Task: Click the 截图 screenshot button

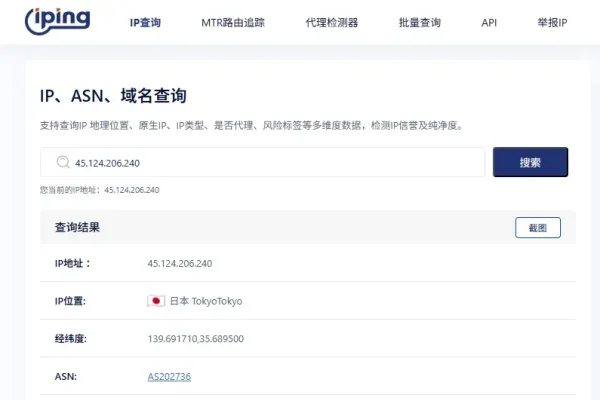Action: 538,228
